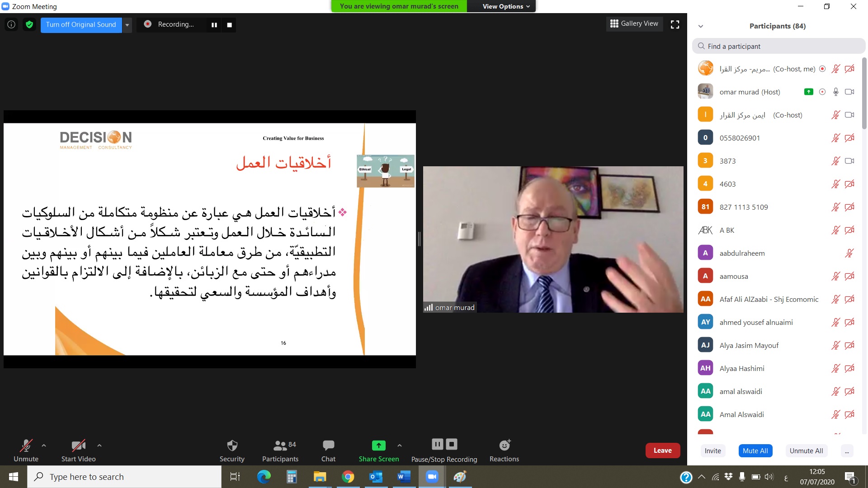
Task: Pause the recording in top bar
Action: point(214,25)
